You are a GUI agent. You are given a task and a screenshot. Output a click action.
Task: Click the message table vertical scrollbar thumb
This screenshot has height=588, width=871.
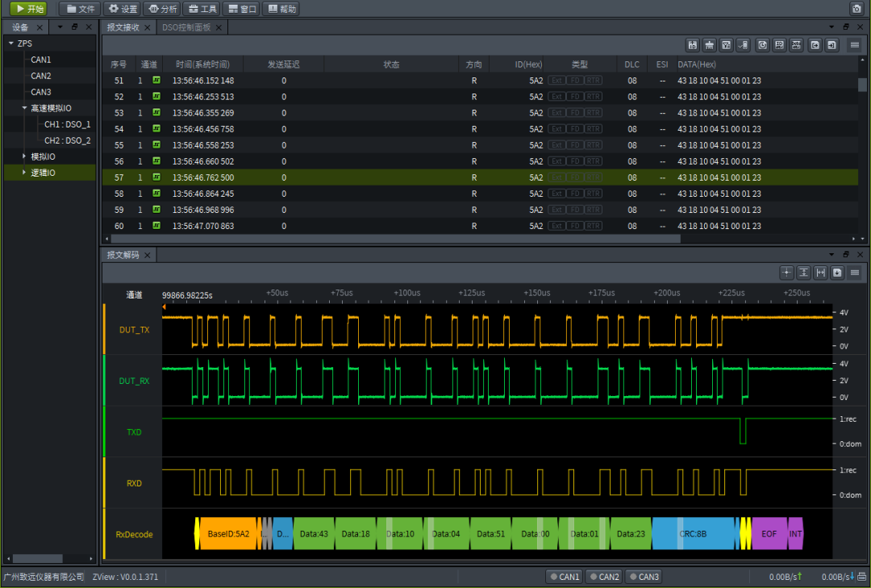[862, 85]
